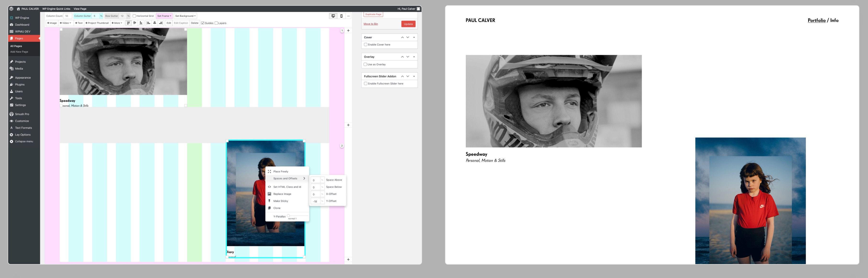
Task: Select Clone from context menu
Action: [x=277, y=208]
